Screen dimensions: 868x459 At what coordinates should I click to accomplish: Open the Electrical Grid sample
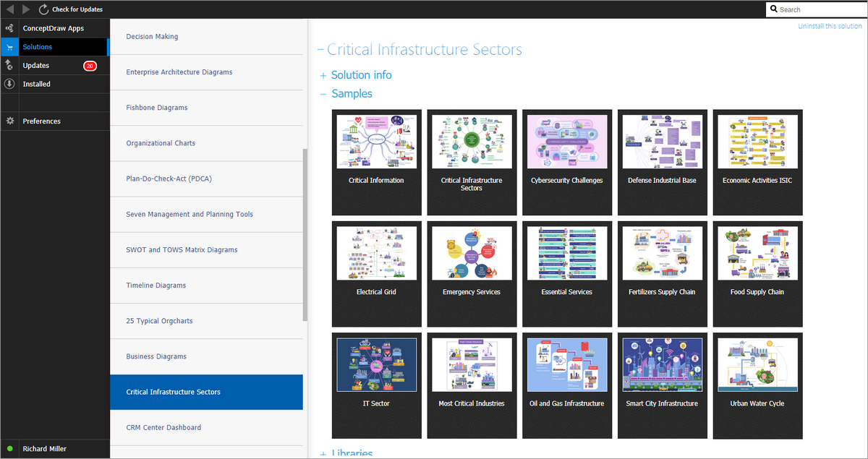pos(376,274)
